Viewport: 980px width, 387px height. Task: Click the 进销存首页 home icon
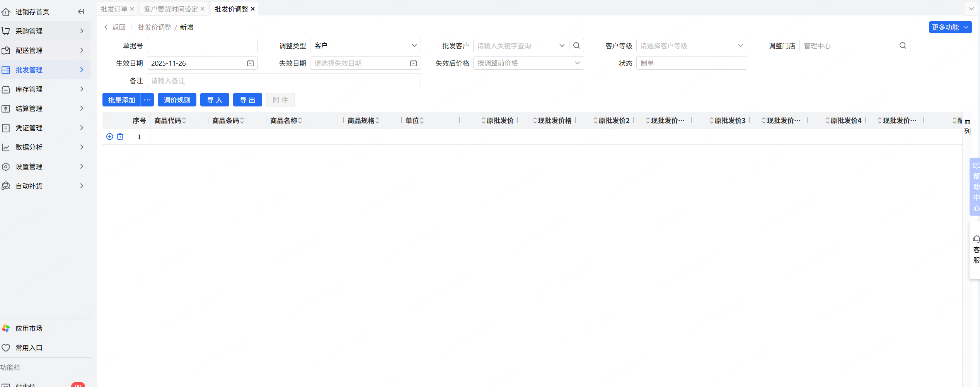pyautogui.click(x=6, y=12)
